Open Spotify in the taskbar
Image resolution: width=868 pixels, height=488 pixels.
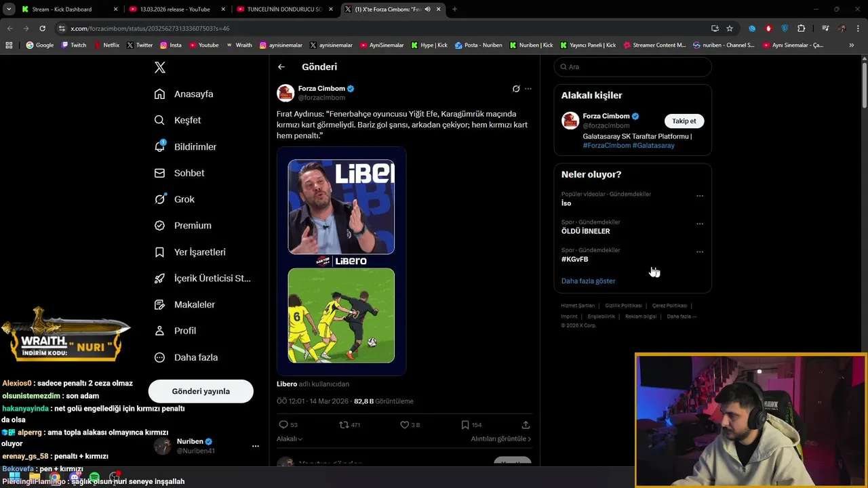(94, 477)
